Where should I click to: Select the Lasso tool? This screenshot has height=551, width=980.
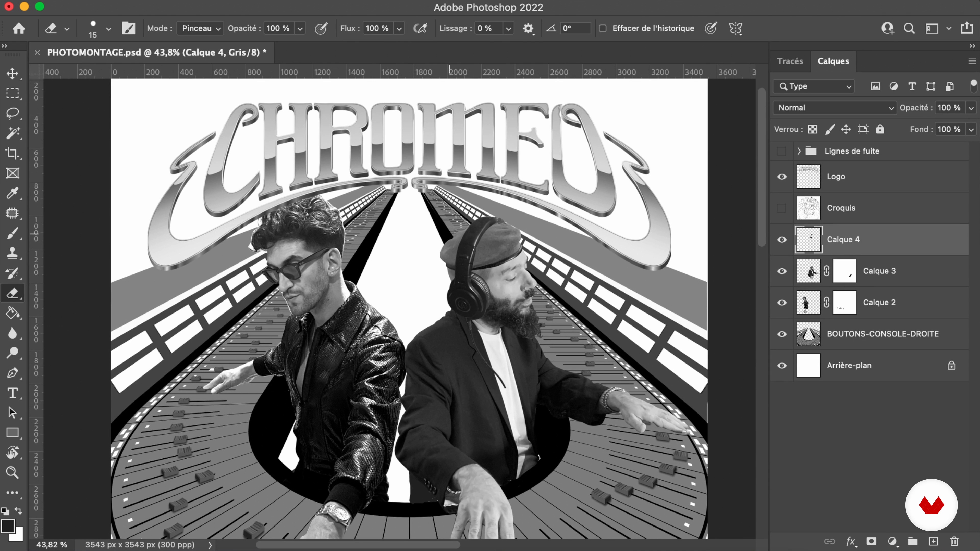tap(13, 113)
